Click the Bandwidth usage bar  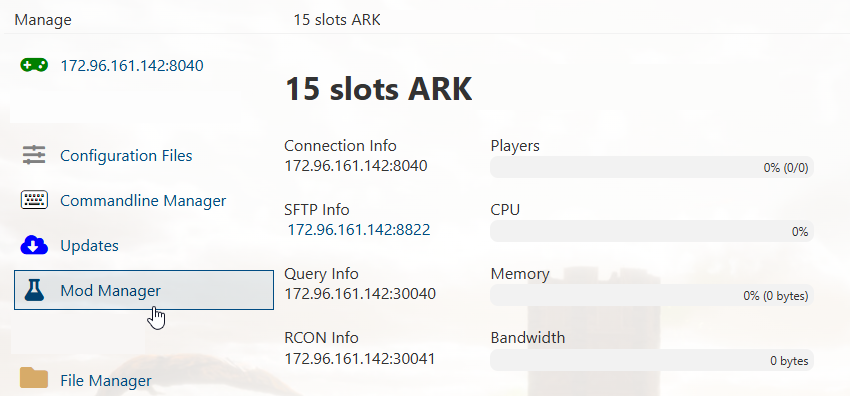click(x=652, y=360)
